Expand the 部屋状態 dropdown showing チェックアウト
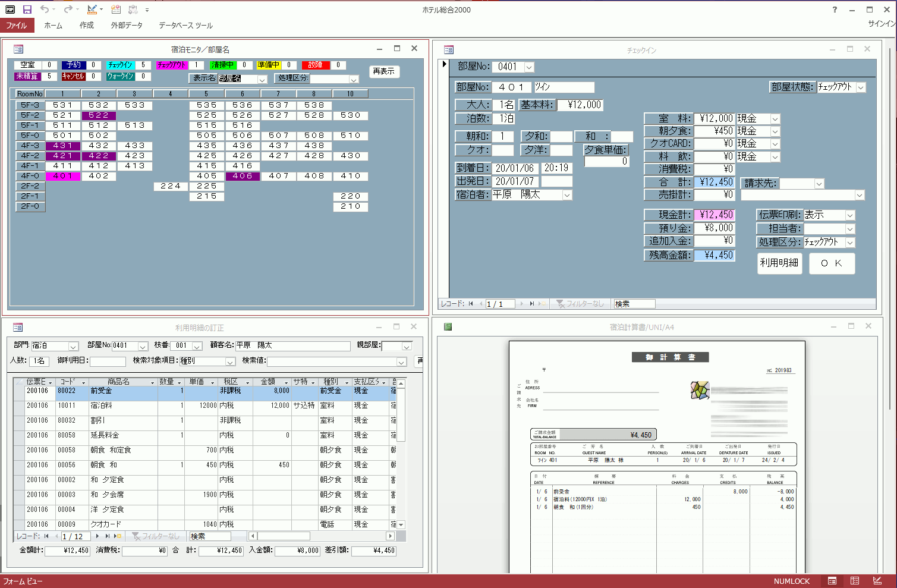This screenshot has width=897, height=588. click(x=861, y=87)
